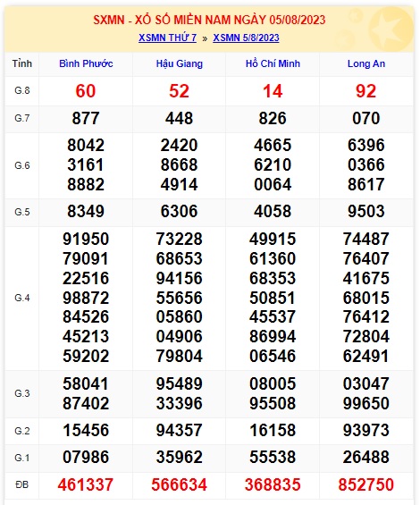
Task: Click the Hậu Giang province header
Action: coord(180,63)
